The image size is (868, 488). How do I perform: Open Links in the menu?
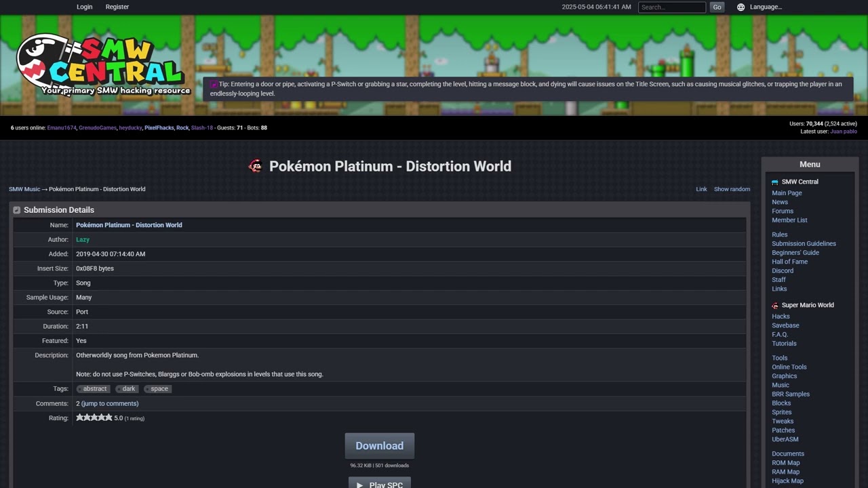pos(779,289)
